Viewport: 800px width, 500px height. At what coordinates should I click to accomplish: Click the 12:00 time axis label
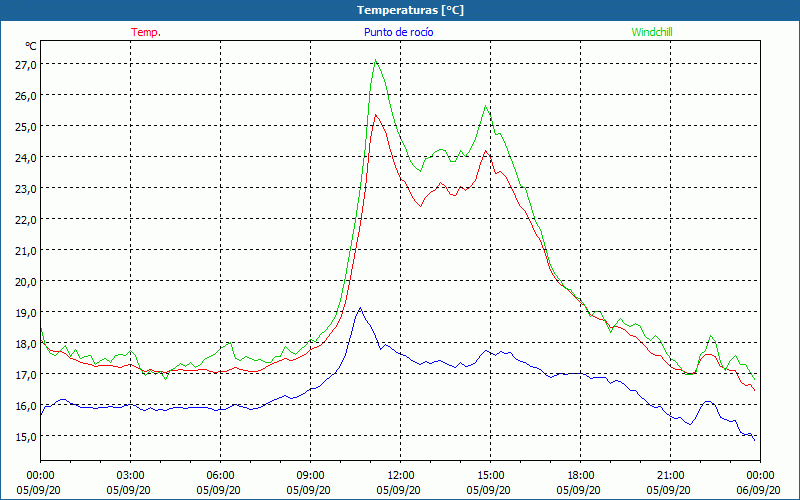tap(401, 475)
